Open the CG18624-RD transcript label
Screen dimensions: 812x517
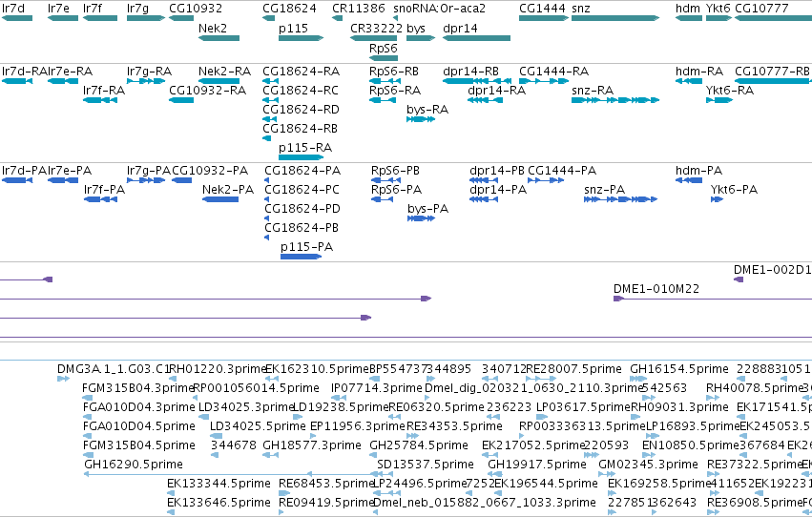(x=301, y=109)
